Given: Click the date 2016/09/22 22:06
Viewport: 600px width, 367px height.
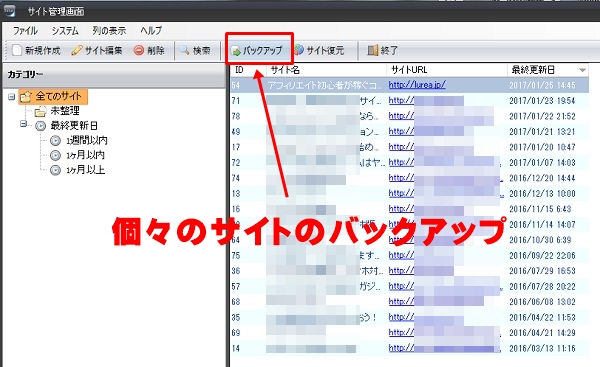Looking at the screenshot, I should (542, 255).
